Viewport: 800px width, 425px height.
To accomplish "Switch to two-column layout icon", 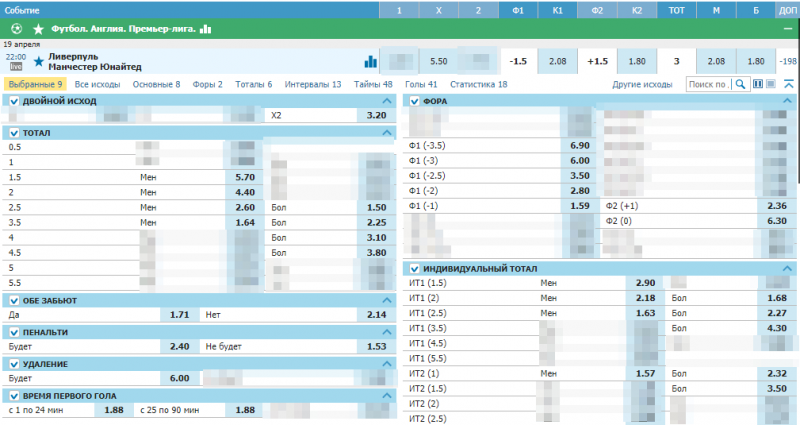I will (x=757, y=85).
